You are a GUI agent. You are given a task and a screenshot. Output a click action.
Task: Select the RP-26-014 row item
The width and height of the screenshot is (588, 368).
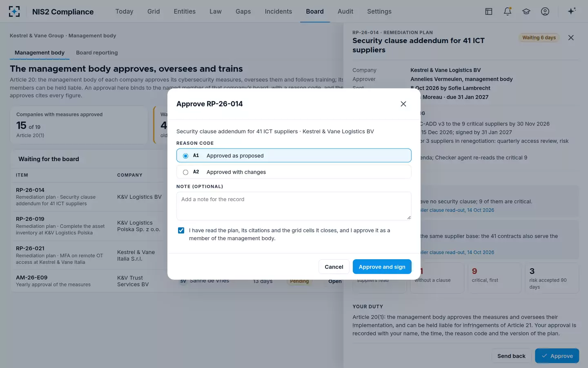pos(30,190)
